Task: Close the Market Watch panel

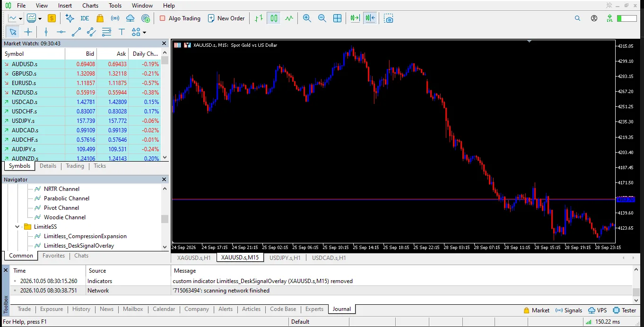Action: tap(164, 43)
